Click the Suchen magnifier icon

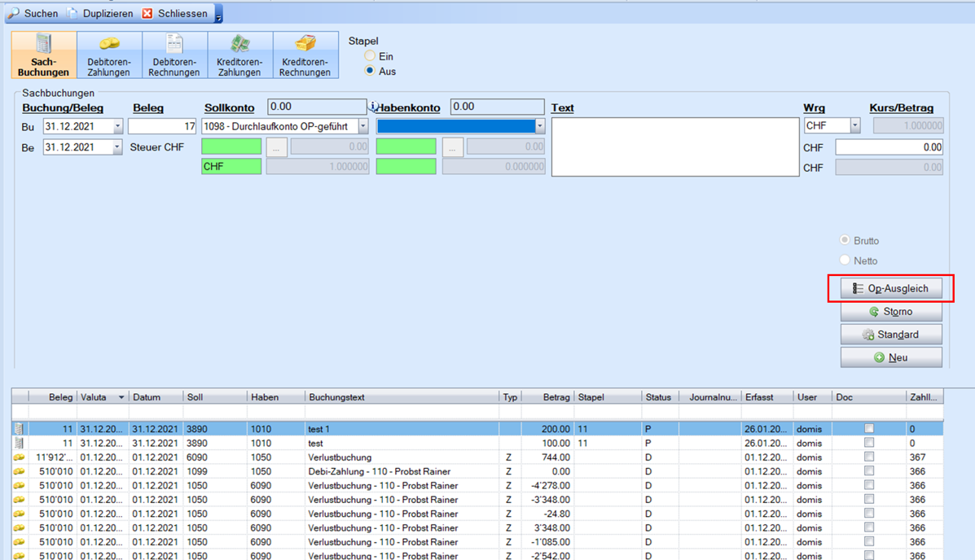point(14,14)
